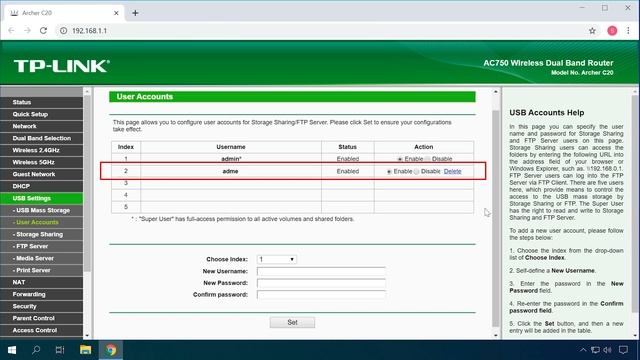Click main content scrollbar up arrow
The height and width of the screenshot is (360, 640).
(x=496, y=91)
